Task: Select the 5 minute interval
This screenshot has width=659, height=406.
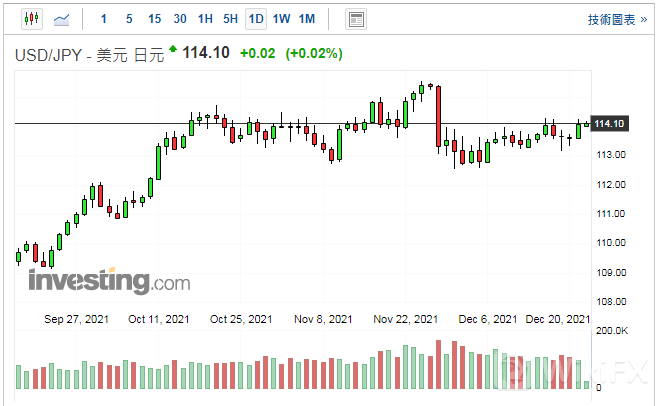Action: coord(129,19)
